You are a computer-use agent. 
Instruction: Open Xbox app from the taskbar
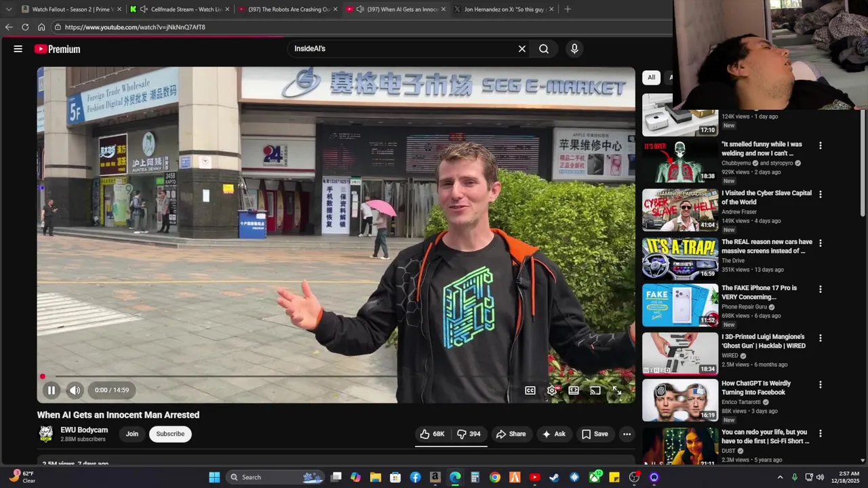pos(595,477)
